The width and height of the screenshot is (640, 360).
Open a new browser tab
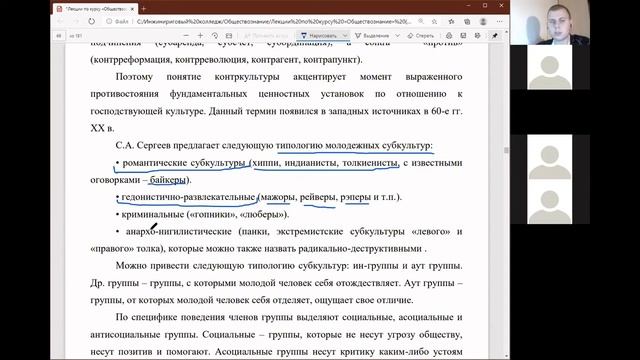tap(144, 8)
